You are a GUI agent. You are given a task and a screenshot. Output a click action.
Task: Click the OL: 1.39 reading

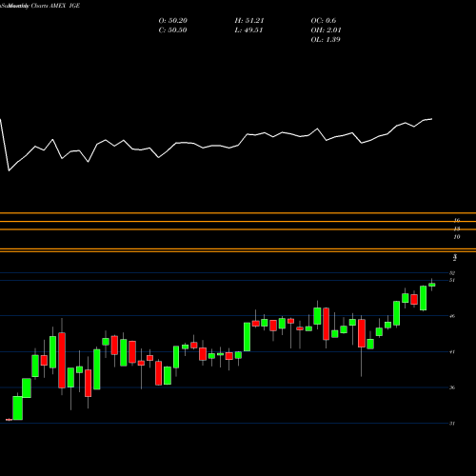[326, 40]
